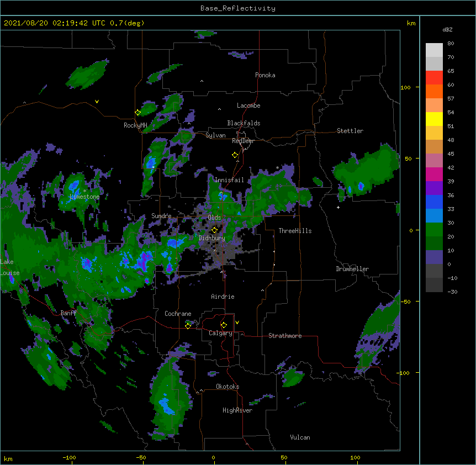Click the yellow diamond marker above Calgary
The width and height of the screenshot is (476, 465).
[x=224, y=325]
